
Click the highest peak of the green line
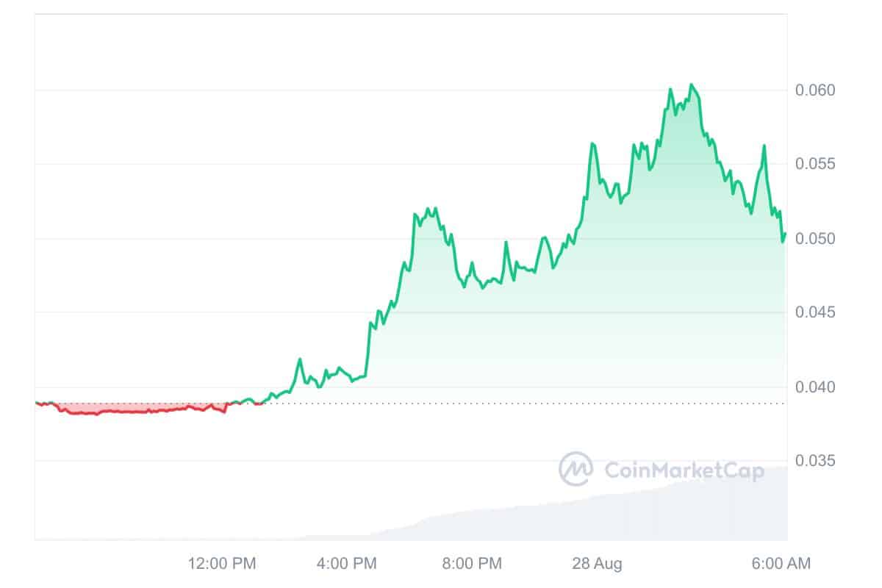pos(691,85)
